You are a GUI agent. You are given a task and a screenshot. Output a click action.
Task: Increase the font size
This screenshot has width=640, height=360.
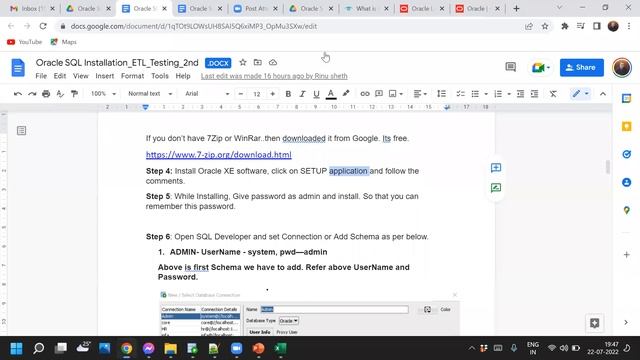click(272, 94)
